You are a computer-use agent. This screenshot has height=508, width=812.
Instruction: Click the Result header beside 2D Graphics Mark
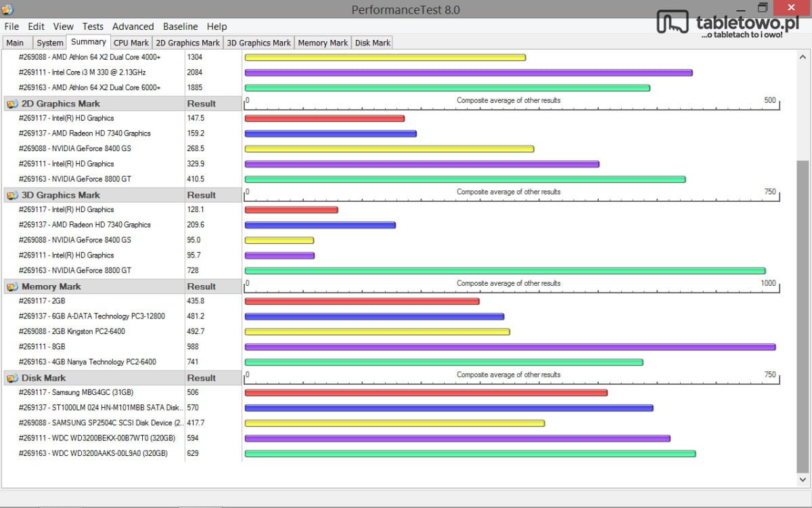[x=201, y=104]
